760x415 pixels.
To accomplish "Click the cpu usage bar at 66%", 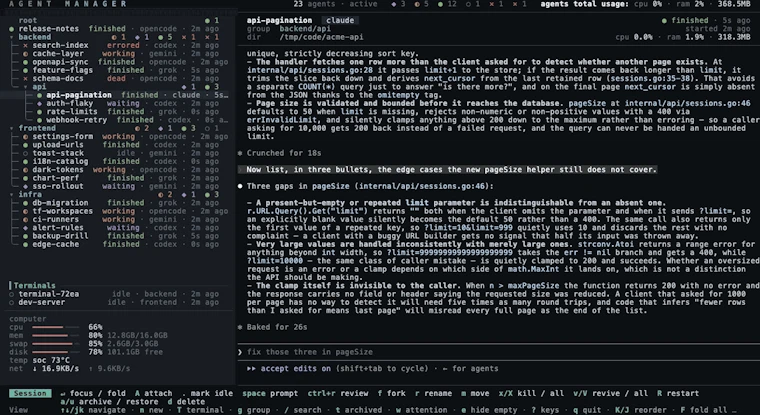I will 56,327.
